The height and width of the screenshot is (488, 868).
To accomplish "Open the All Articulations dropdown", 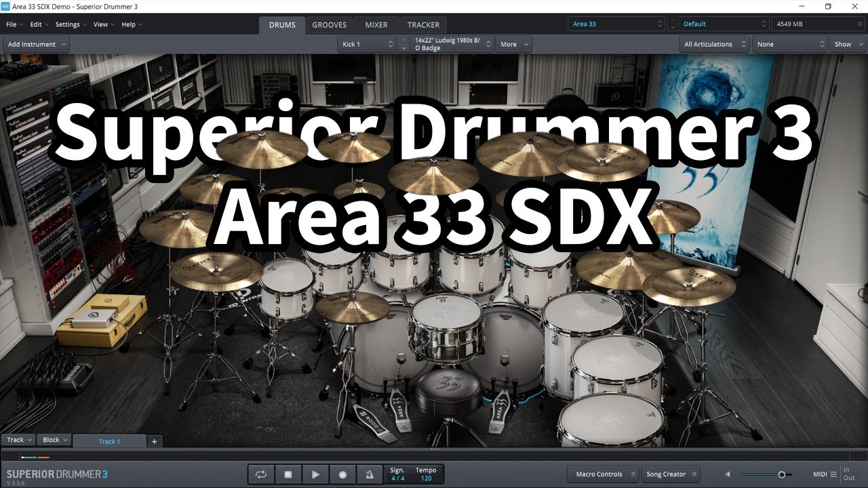I will [713, 44].
